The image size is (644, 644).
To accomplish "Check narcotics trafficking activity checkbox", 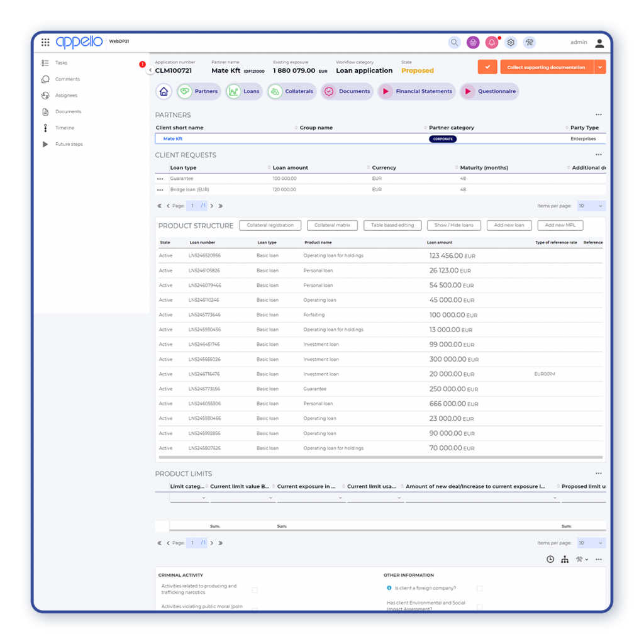I will (x=255, y=590).
